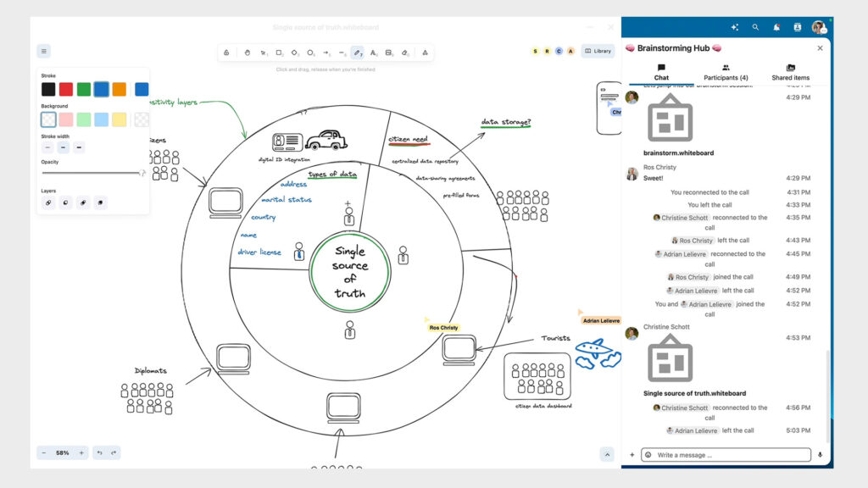Click collaborator avatar S

(x=536, y=51)
